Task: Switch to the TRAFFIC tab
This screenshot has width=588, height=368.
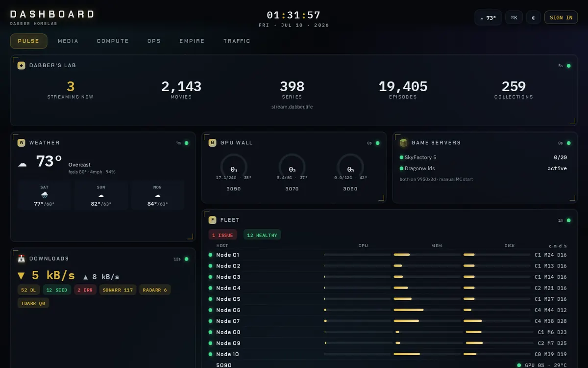Action: coord(237,41)
